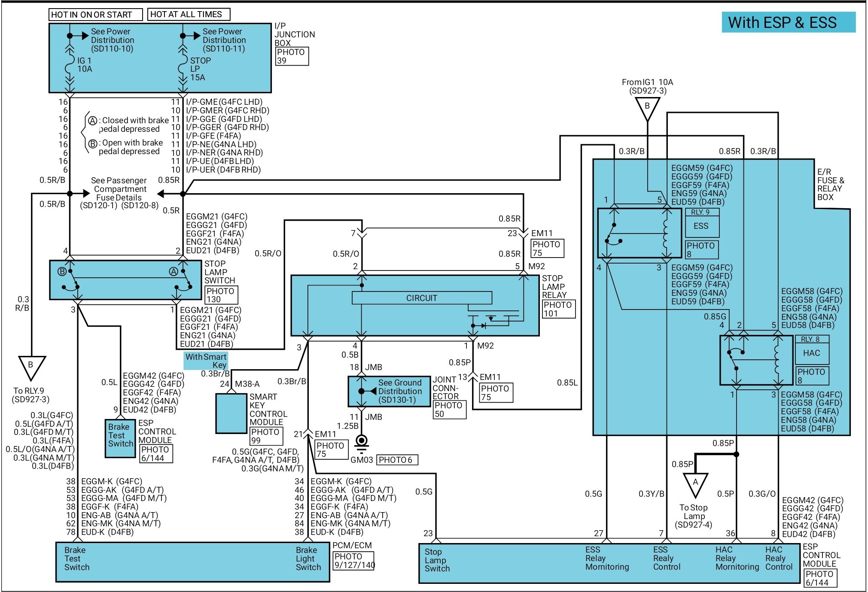
Task: Click the JOINT CONNECTOR label
Action: pyautogui.click(x=446, y=388)
